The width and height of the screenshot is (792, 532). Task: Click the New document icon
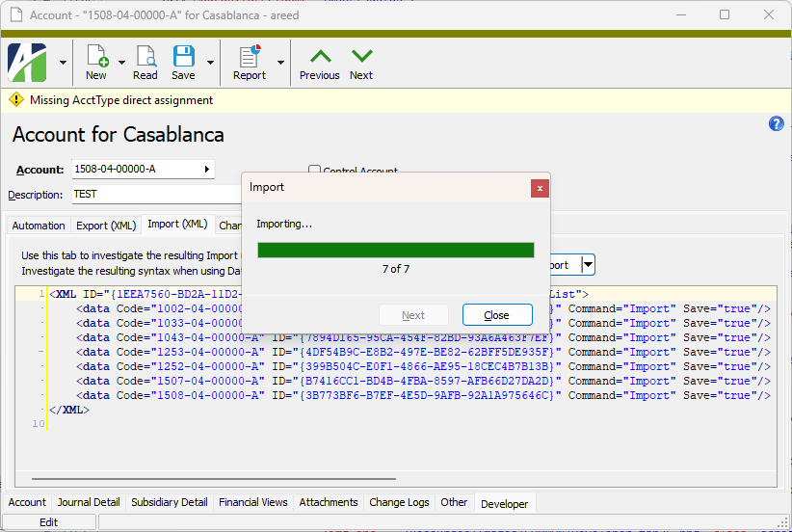pyautogui.click(x=97, y=56)
